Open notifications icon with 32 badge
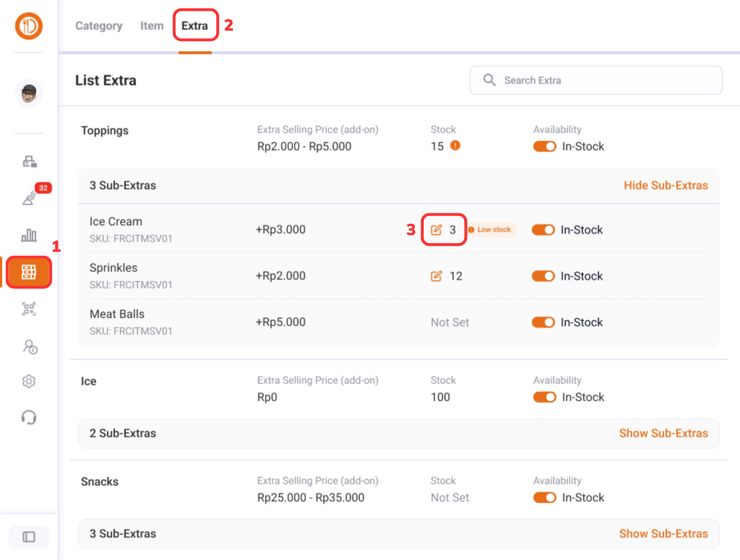 coord(30,198)
